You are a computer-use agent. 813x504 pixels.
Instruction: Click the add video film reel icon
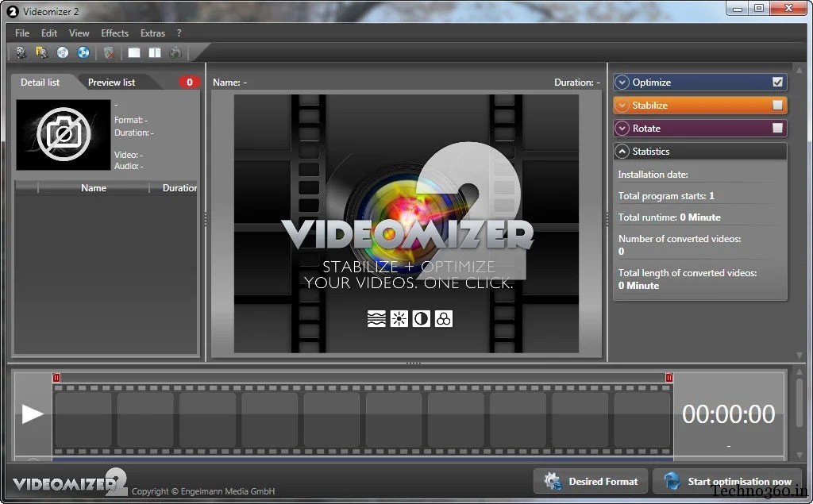pyautogui.click(x=21, y=52)
